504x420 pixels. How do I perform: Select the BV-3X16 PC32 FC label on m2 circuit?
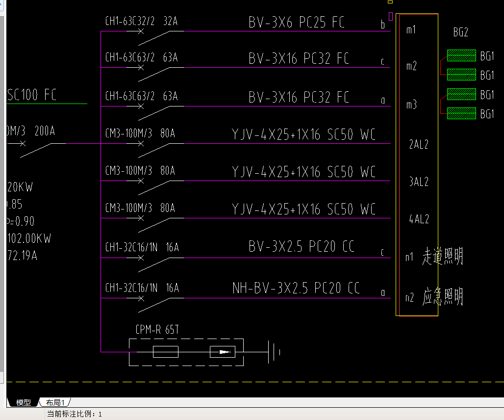pyautogui.click(x=299, y=58)
